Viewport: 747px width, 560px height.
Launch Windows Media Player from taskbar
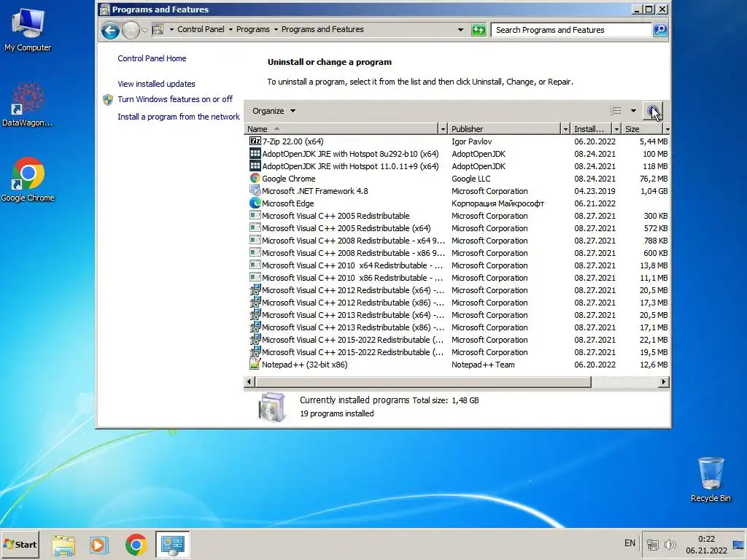99,545
